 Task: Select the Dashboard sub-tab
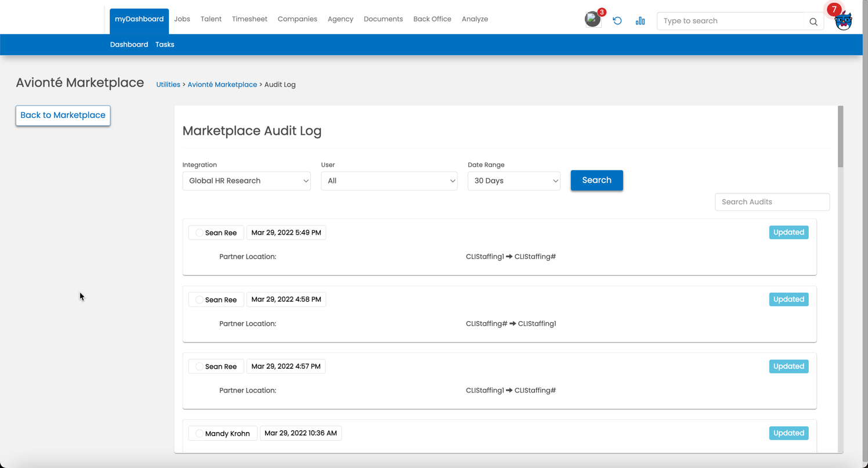tap(129, 45)
